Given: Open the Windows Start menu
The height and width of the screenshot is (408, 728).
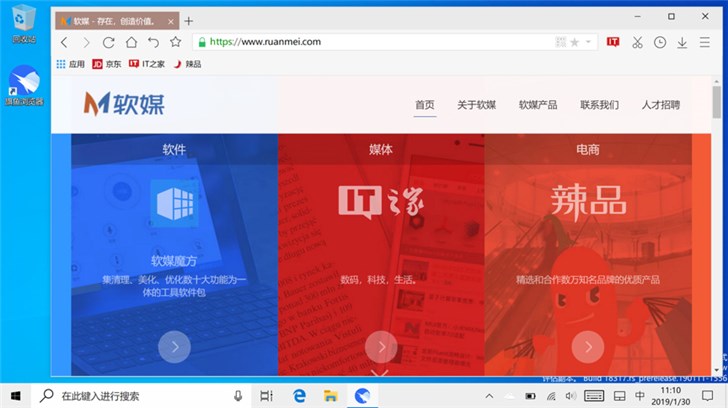Looking at the screenshot, I should (15, 396).
